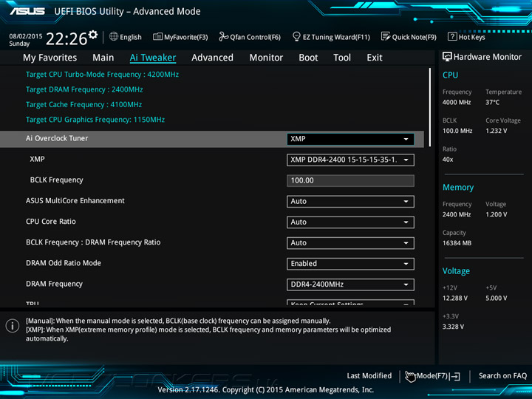Click CPU Ratio 40x value

pyautogui.click(x=448, y=160)
